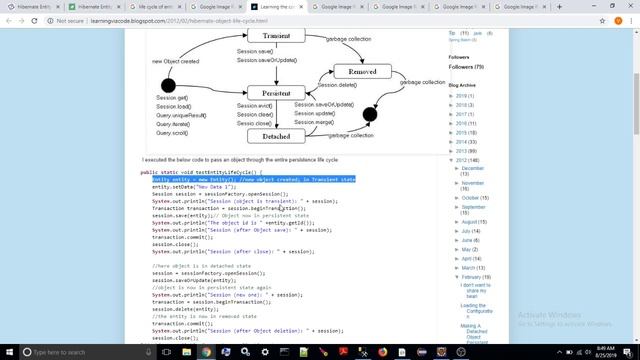This screenshot has height=360, width=640.
Task: Click the 'session.delete(entity);' code line
Action: click(185, 309)
